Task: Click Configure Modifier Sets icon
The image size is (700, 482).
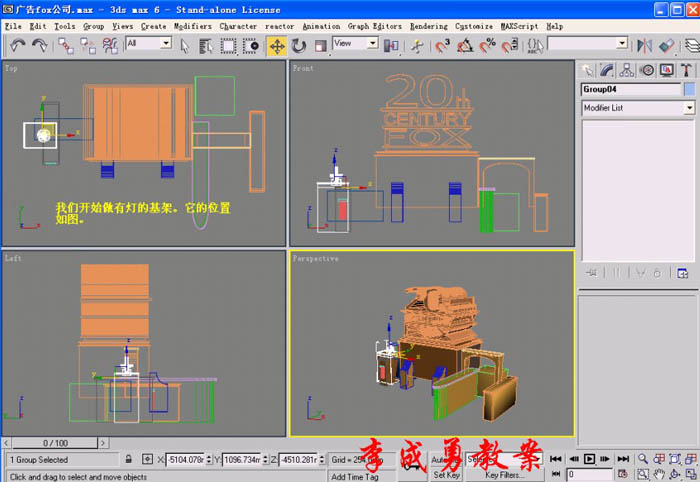Action: click(682, 273)
